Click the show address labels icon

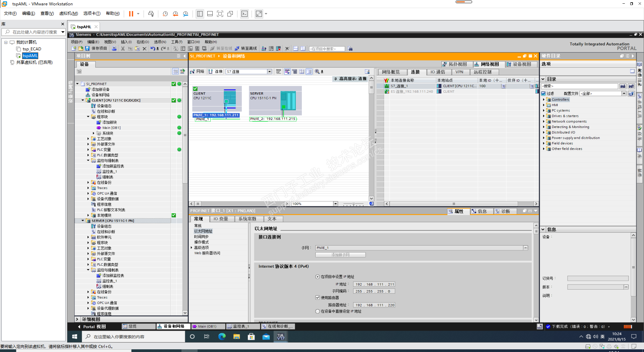pos(287,72)
